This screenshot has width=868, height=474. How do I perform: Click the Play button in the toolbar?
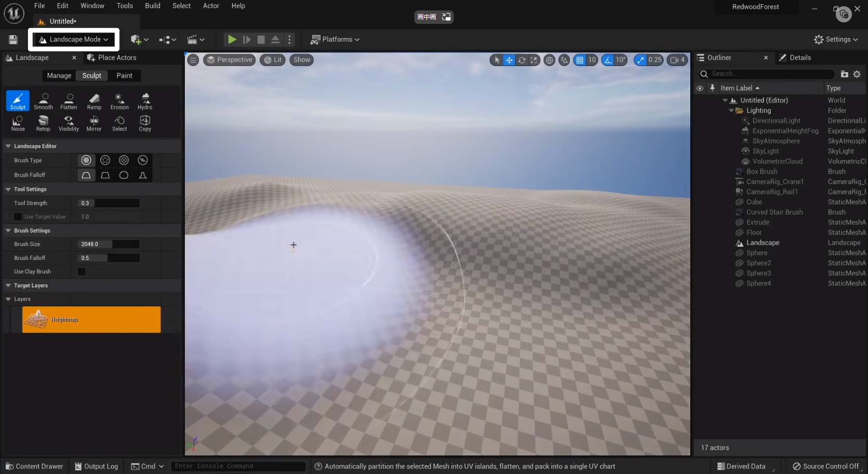pyautogui.click(x=232, y=39)
